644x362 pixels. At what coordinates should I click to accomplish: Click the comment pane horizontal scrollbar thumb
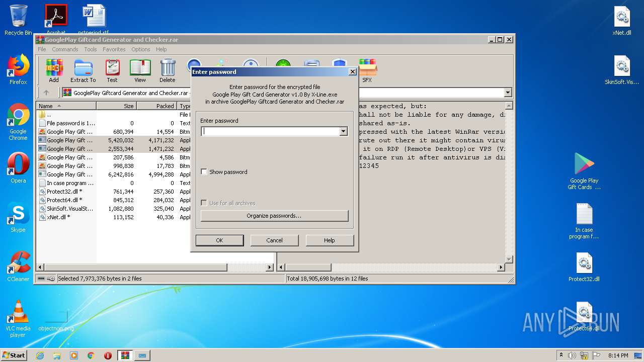click(308, 267)
